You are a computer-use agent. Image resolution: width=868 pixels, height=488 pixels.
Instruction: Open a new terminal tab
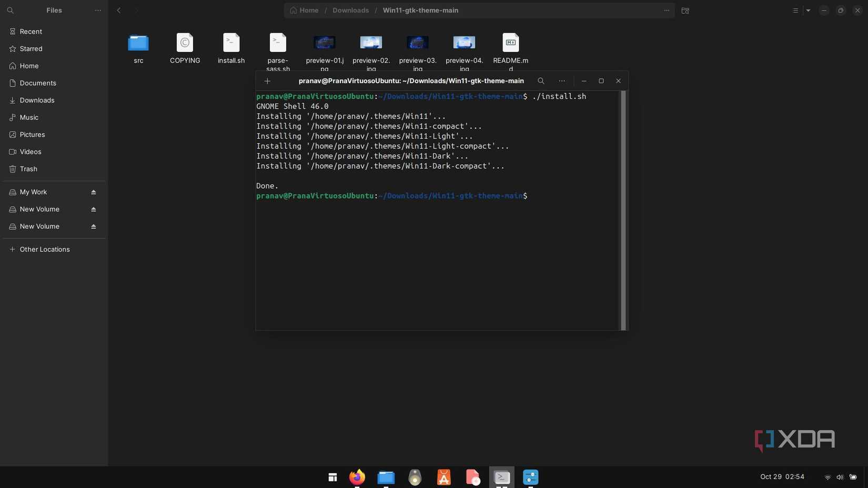[x=267, y=81]
